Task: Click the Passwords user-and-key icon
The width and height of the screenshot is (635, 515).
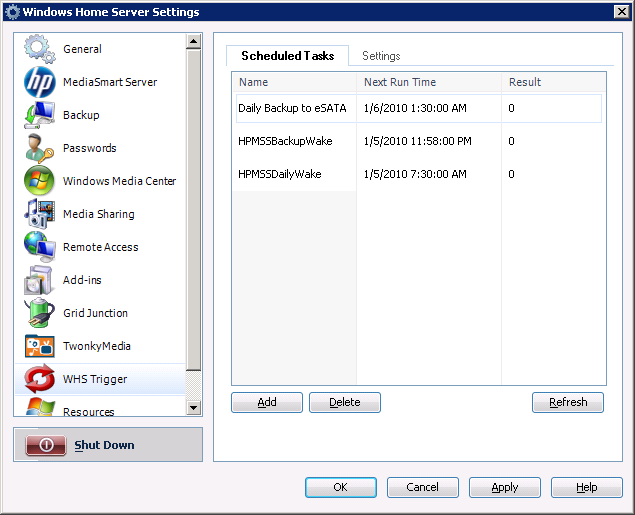Action: pyautogui.click(x=39, y=148)
